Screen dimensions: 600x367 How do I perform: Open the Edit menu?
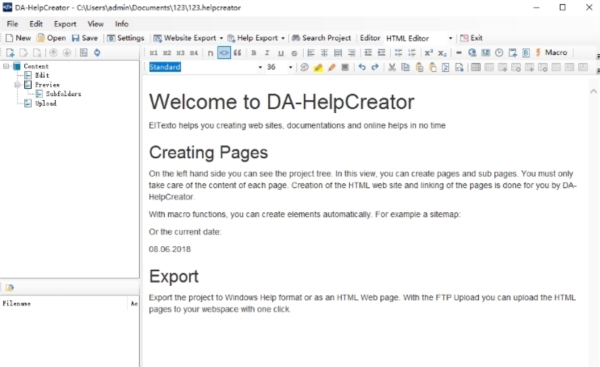(36, 24)
